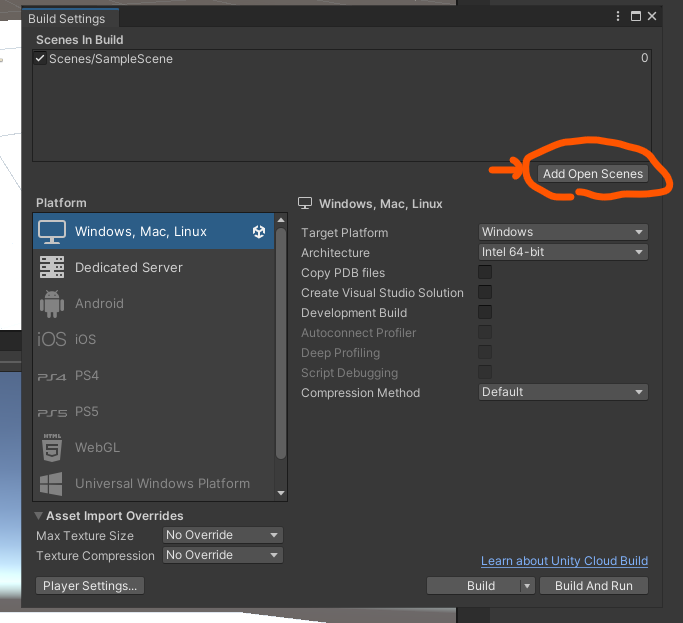Click the Dedicated Server platform icon
This screenshot has height=623, width=683.
click(x=52, y=267)
